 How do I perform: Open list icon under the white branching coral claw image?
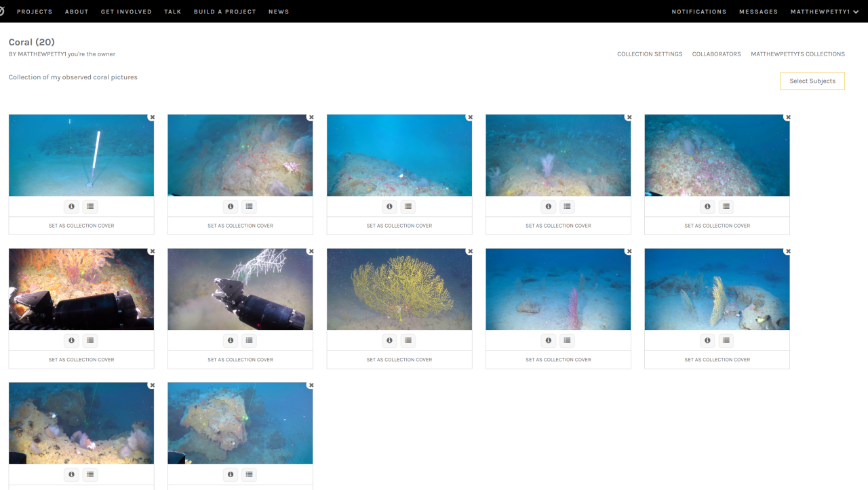click(x=250, y=340)
